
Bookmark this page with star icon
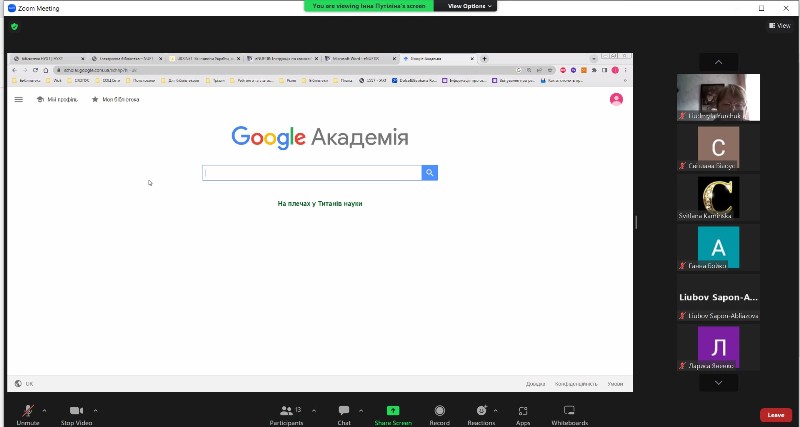tap(550, 70)
